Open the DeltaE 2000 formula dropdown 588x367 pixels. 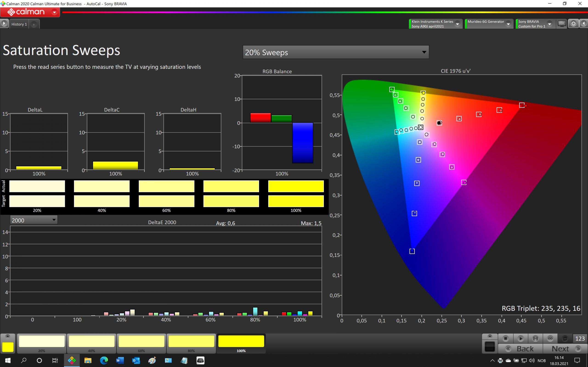pos(34,220)
